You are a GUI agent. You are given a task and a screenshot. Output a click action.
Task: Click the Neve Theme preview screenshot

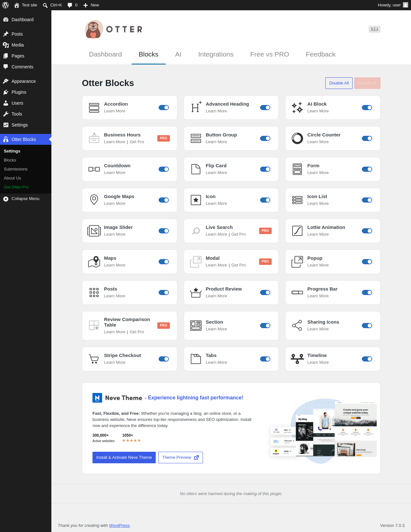(323, 428)
